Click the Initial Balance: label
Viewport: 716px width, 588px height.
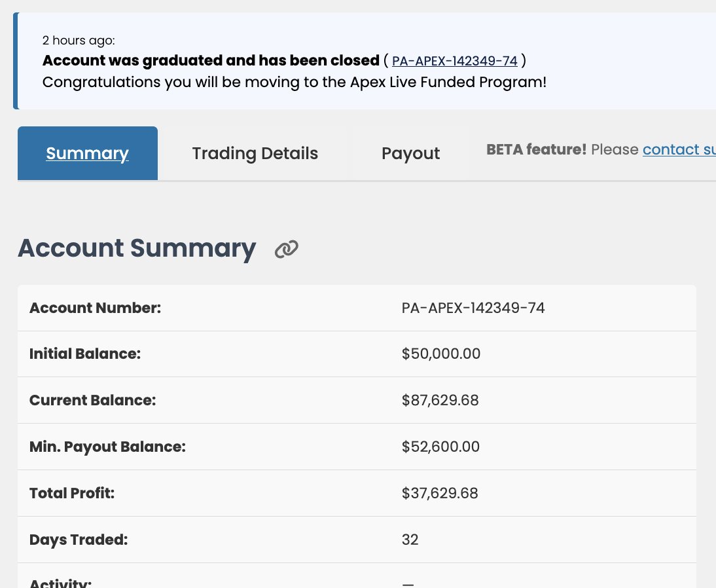85,354
